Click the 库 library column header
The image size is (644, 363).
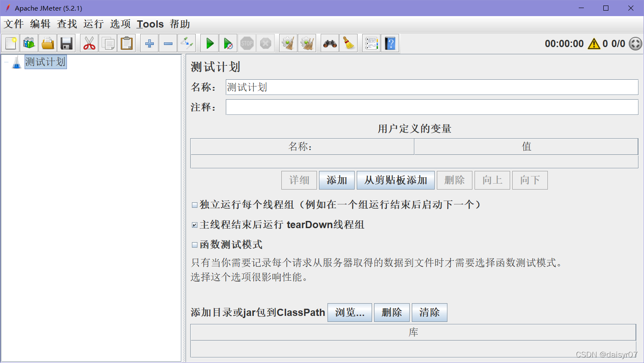tap(413, 332)
